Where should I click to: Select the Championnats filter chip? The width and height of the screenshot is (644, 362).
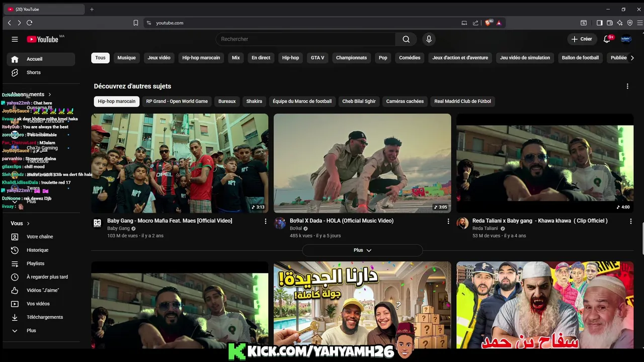point(352,58)
